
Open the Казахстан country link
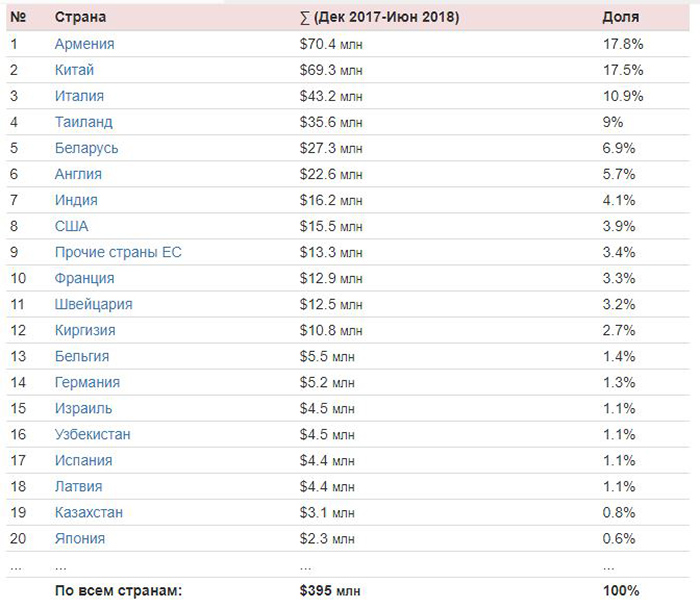click(88, 512)
